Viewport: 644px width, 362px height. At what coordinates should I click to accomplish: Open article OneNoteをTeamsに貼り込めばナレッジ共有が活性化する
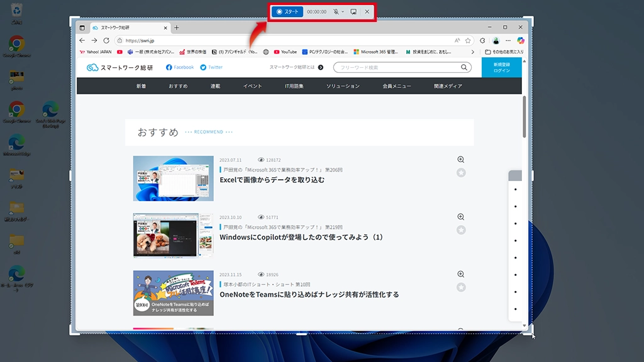pyautogui.click(x=309, y=294)
